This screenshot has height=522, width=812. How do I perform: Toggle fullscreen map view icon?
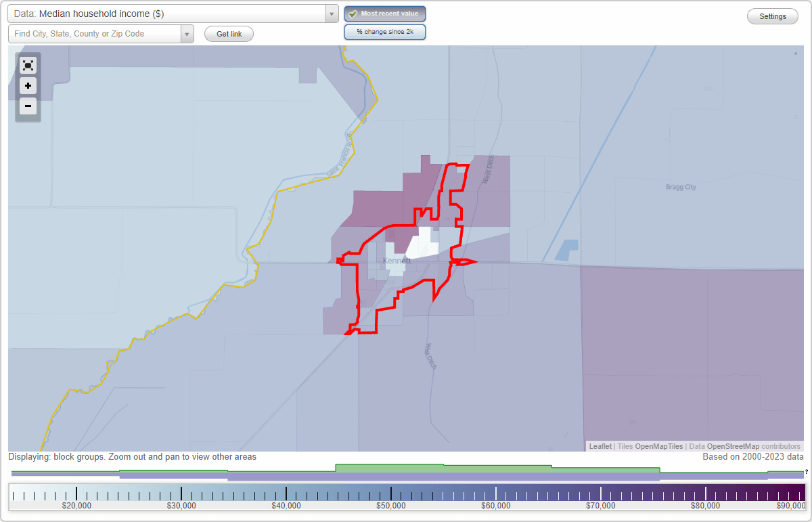[x=28, y=66]
